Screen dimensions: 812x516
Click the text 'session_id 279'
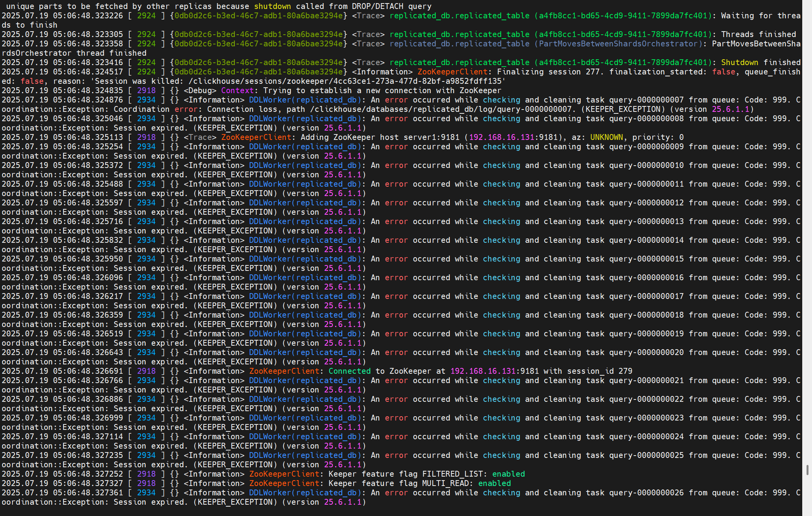tap(600, 371)
